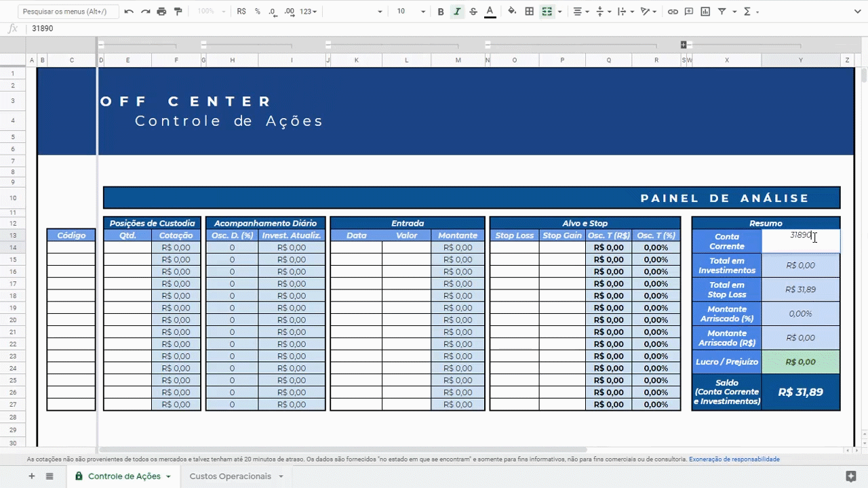
Task: Collapse the column group above column N
Action: [488, 45]
